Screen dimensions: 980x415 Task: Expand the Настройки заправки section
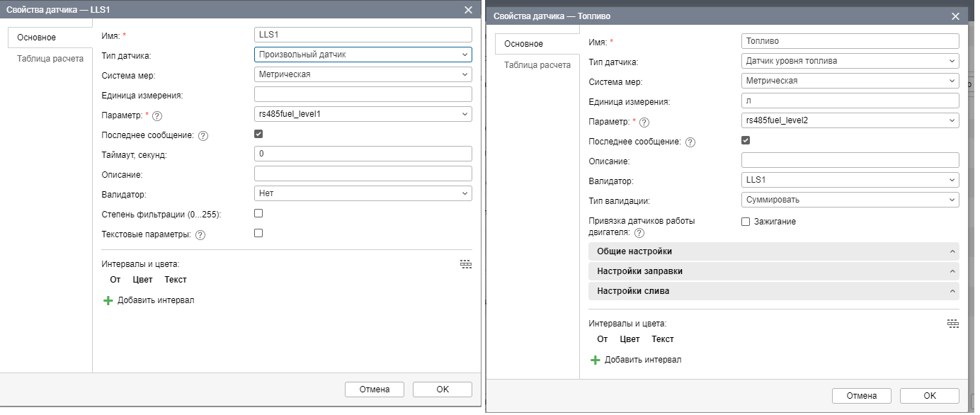click(773, 271)
